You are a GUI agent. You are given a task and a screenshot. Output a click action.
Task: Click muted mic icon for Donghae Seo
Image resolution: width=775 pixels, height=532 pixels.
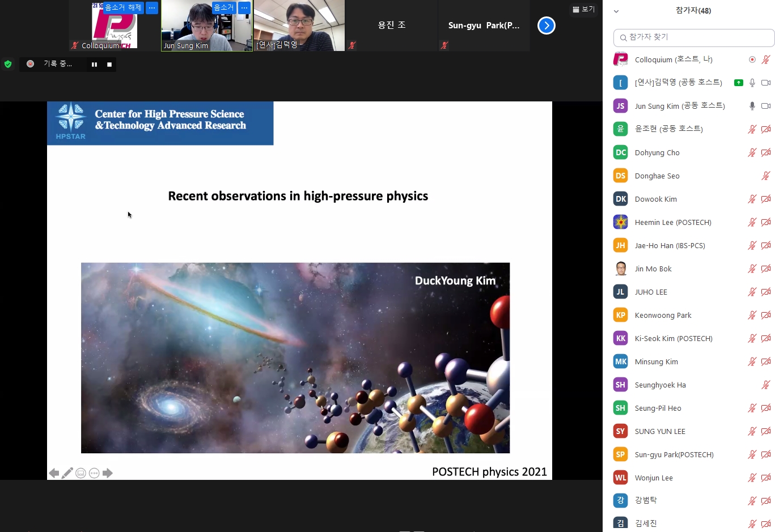[766, 176]
